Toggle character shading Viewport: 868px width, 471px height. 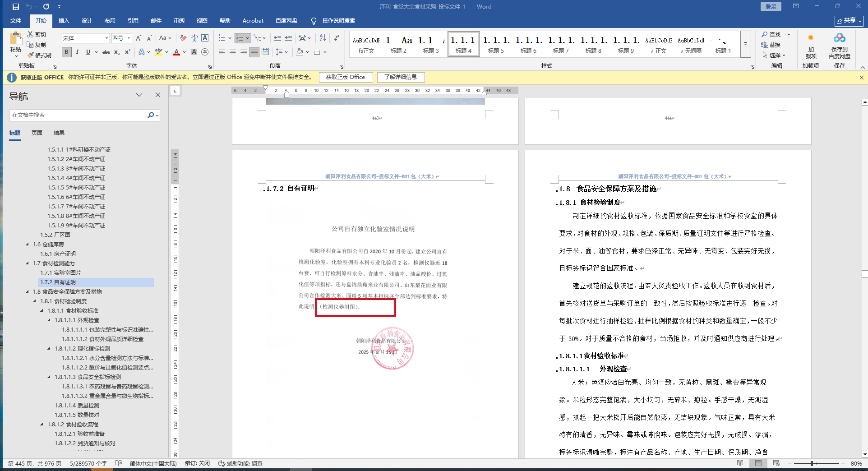(x=194, y=52)
